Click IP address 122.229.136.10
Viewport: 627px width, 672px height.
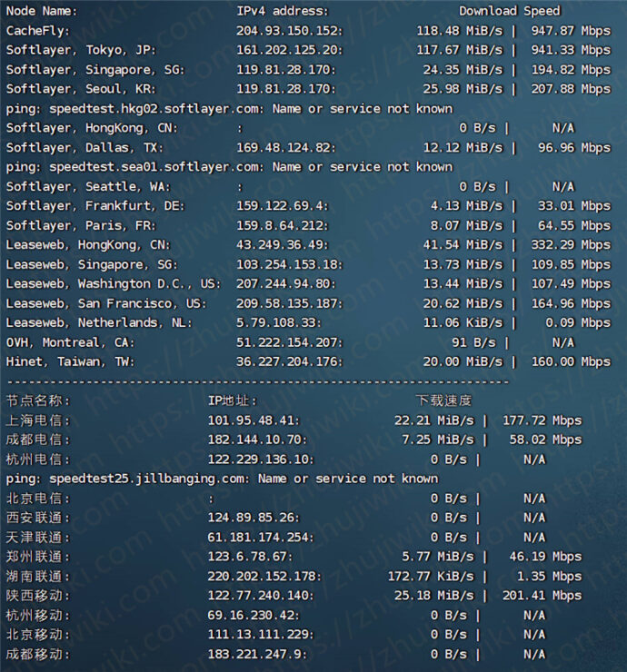pyautogui.click(x=261, y=460)
